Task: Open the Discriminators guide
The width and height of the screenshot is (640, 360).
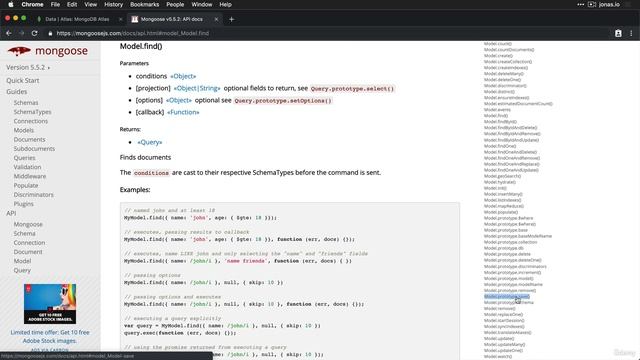Action: (33, 195)
